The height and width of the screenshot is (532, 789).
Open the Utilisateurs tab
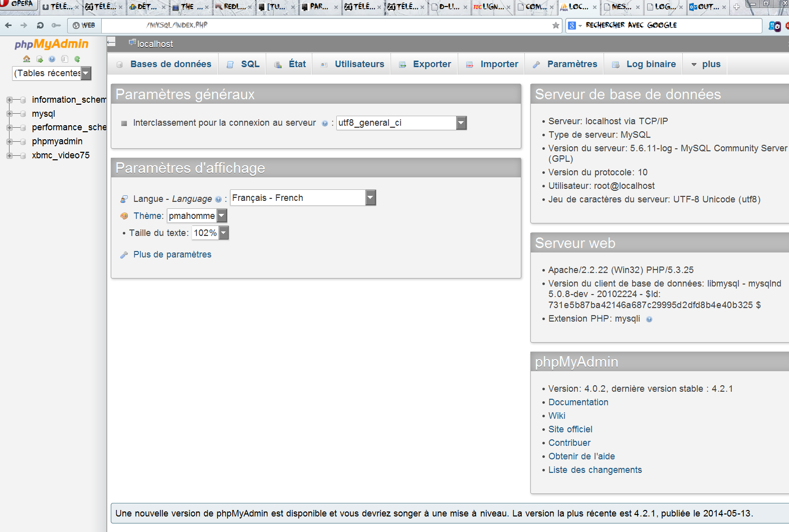tap(352, 64)
